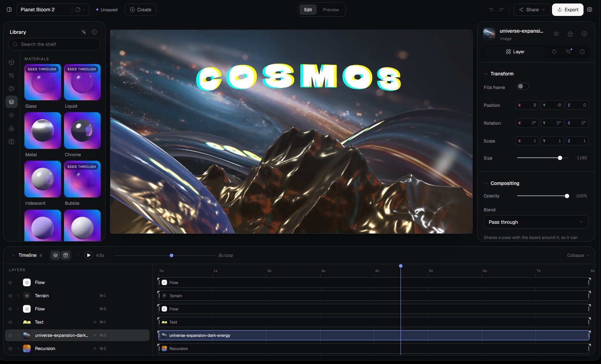The height and width of the screenshot is (364, 601).
Task: Collapse the Transform section
Action: (486, 74)
